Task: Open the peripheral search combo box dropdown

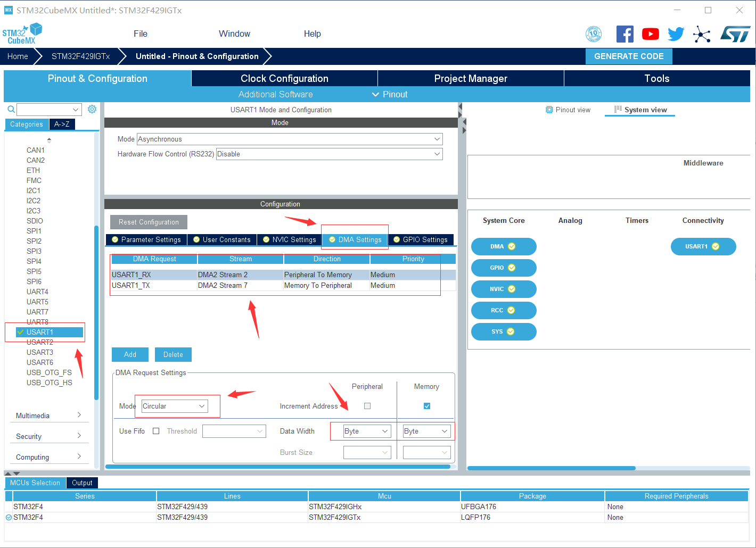Action: (x=76, y=110)
